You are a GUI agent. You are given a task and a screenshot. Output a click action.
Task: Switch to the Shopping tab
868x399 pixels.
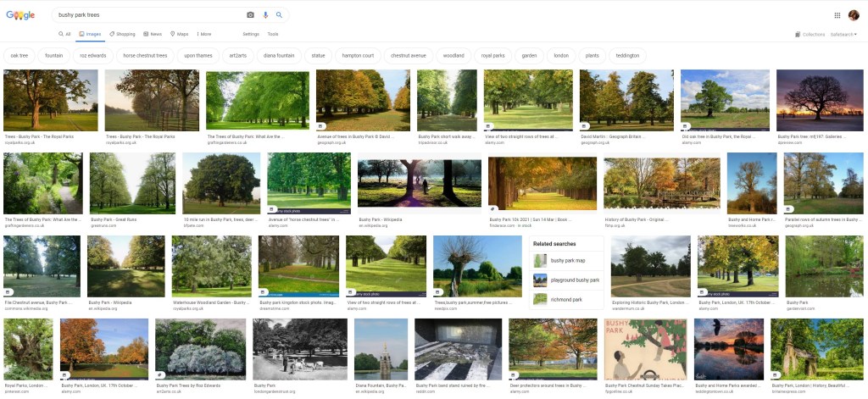pos(122,34)
